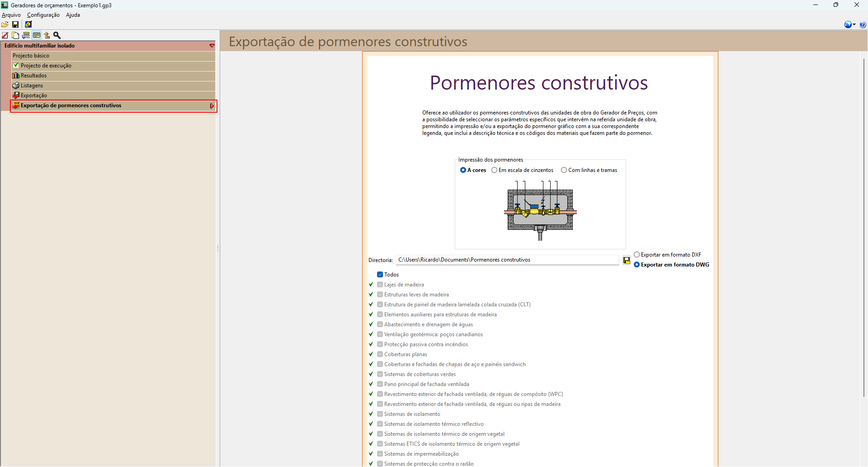868x467 pixels.
Task: Click the copy documents toolbar icon
Action: pyautogui.click(x=15, y=35)
